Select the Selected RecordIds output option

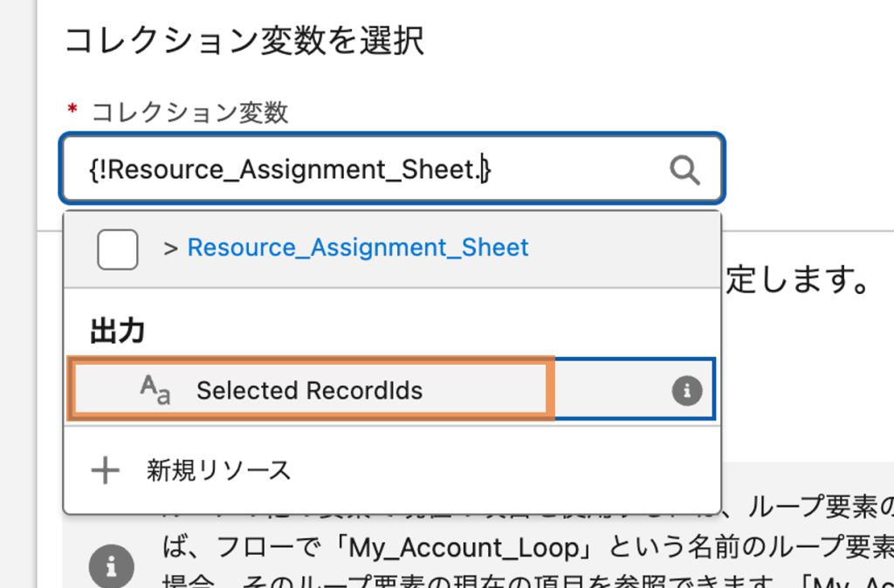coord(309,391)
